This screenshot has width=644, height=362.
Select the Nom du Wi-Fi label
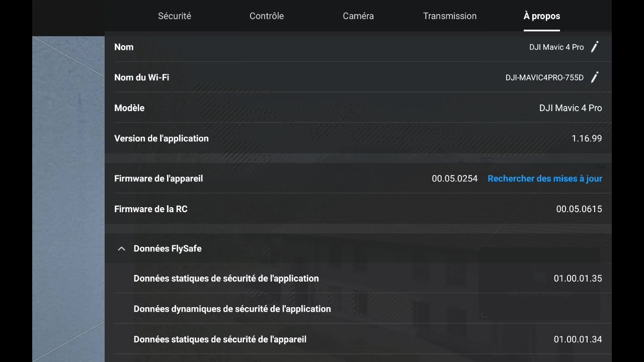point(141,77)
